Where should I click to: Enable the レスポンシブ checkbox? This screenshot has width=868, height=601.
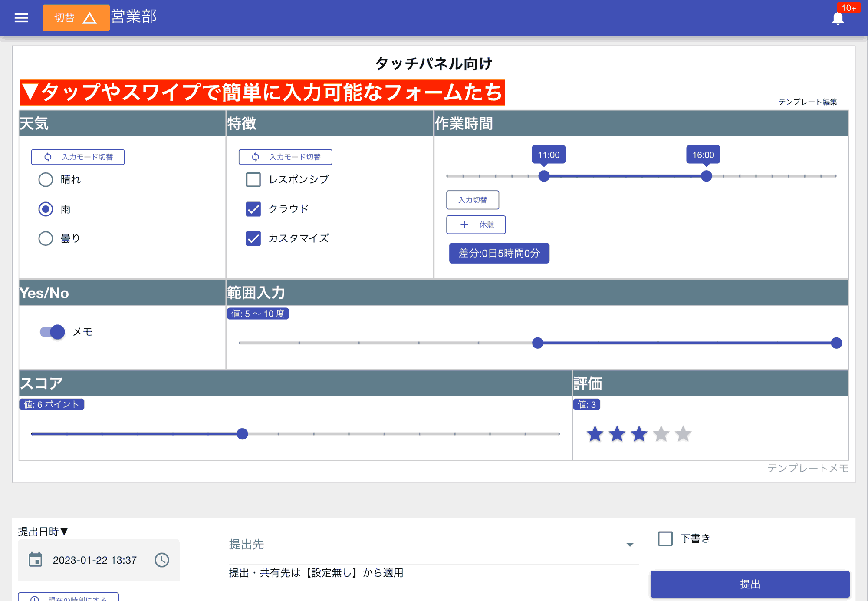pyautogui.click(x=253, y=179)
